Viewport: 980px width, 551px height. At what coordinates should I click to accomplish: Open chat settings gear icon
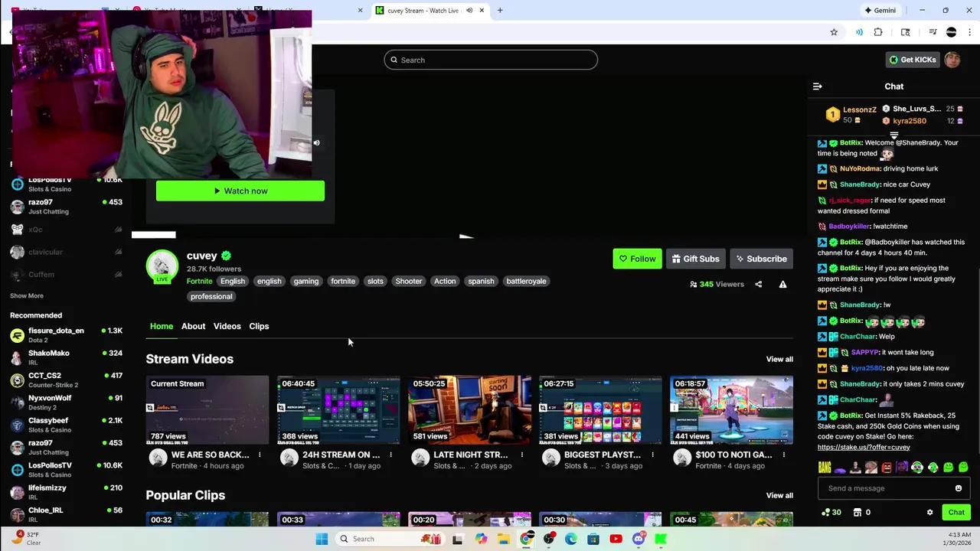point(929,513)
